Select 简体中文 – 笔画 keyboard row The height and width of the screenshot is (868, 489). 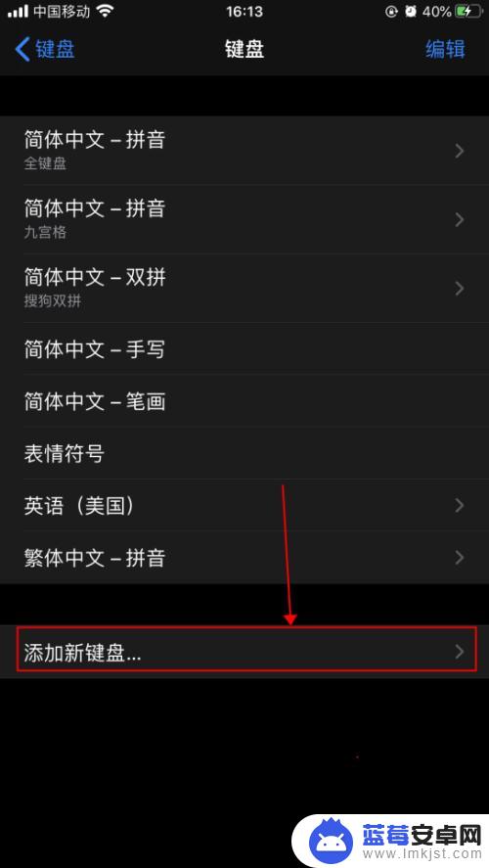pos(244,401)
